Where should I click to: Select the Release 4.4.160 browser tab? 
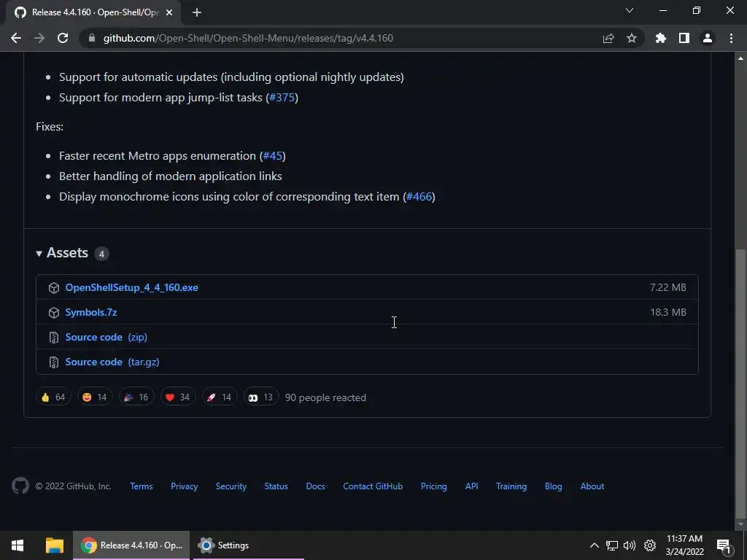click(93, 12)
